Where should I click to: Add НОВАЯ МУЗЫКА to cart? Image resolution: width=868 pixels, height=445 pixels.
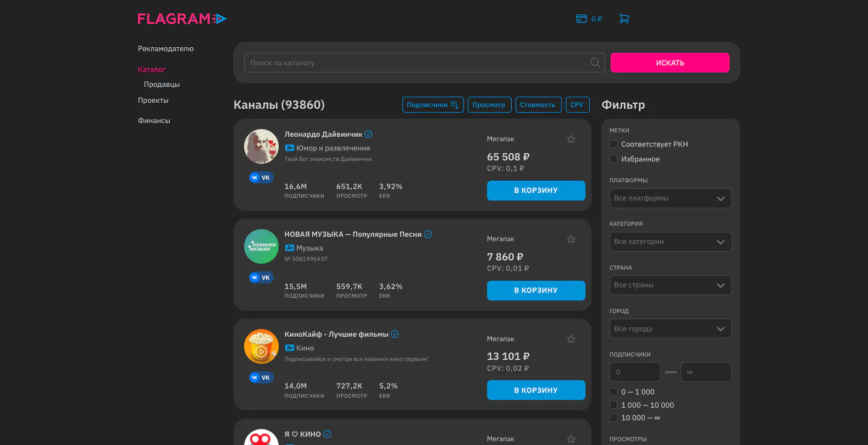point(536,291)
